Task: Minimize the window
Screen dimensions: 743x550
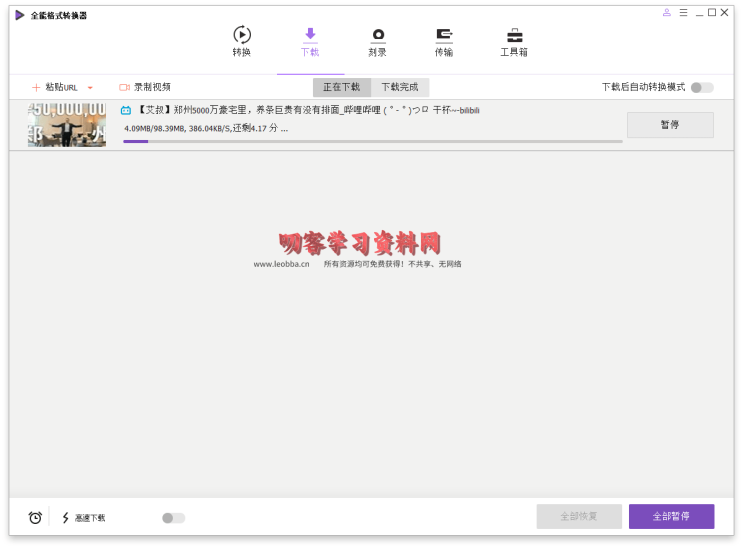Action: [x=699, y=14]
